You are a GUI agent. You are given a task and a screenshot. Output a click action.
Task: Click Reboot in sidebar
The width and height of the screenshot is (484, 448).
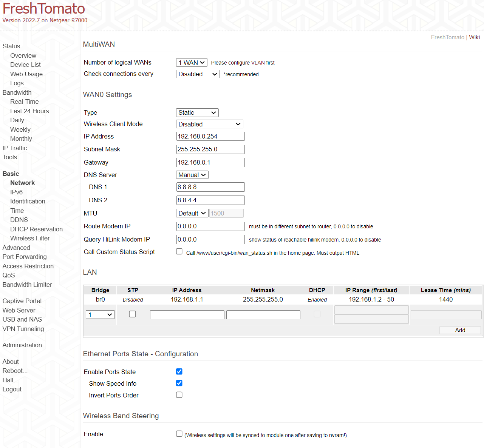[15, 371]
